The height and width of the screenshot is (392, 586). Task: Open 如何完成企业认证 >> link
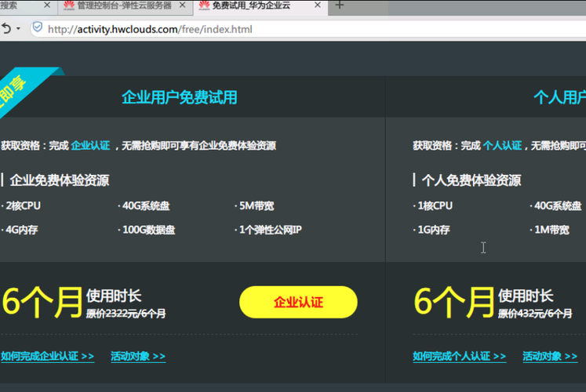48,356
